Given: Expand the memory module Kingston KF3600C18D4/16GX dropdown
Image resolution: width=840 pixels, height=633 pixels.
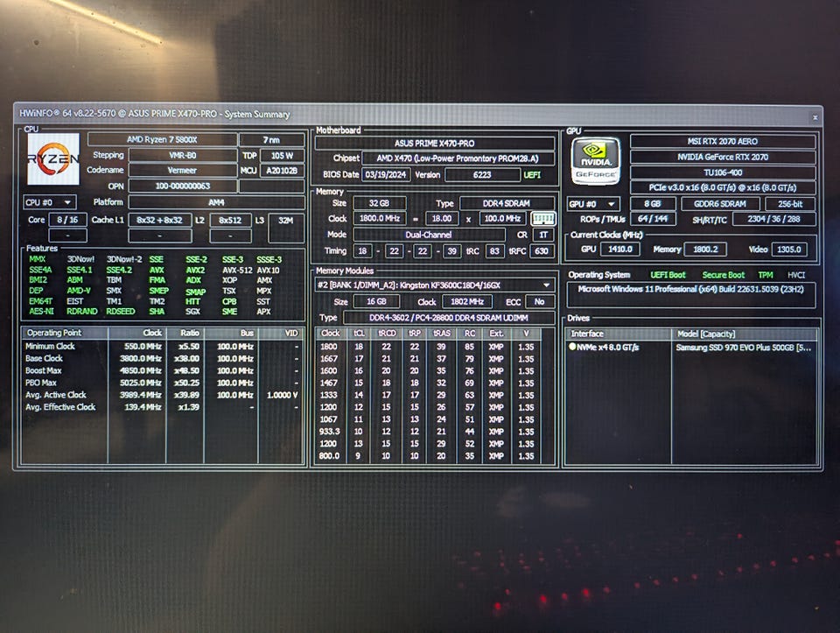Looking at the screenshot, I should tap(434, 285).
